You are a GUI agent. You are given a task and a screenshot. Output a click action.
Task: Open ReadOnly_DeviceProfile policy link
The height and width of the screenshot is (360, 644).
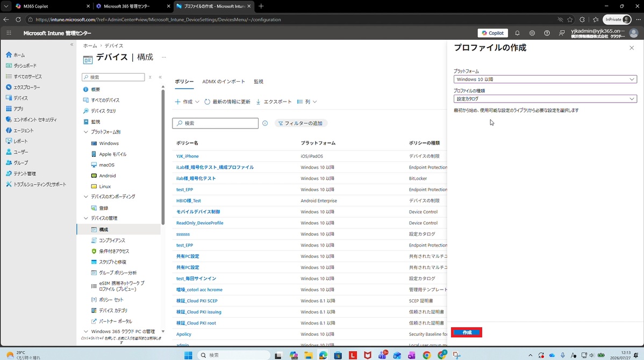click(x=199, y=223)
